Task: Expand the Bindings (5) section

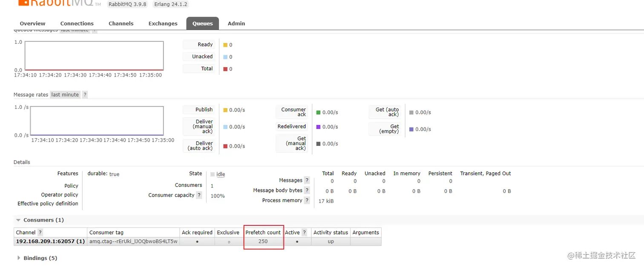Action: click(x=37, y=258)
